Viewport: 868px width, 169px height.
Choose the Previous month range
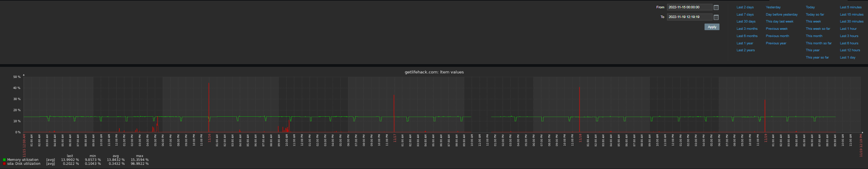point(777,36)
